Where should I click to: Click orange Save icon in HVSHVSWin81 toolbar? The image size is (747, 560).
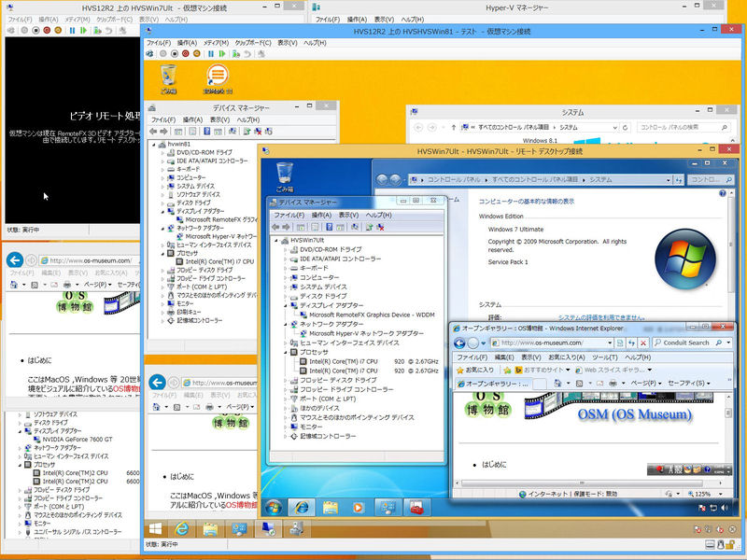(x=196, y=54)
